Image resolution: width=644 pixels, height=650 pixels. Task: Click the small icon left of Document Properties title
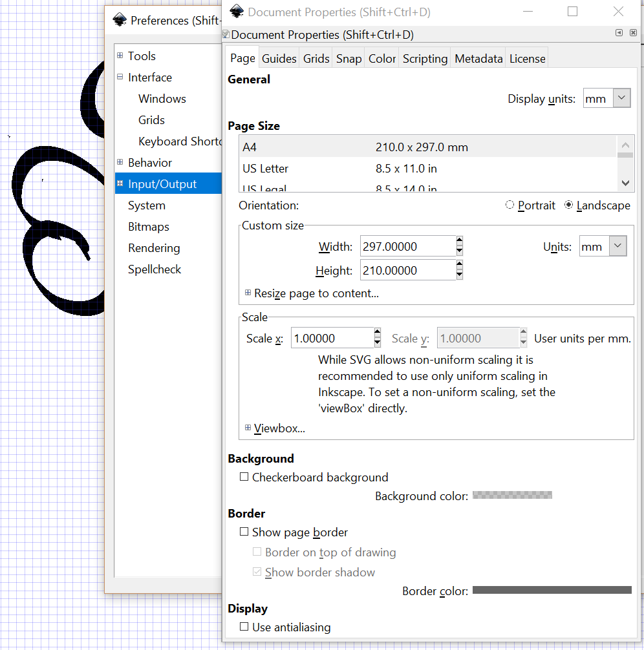coord(227,32)
